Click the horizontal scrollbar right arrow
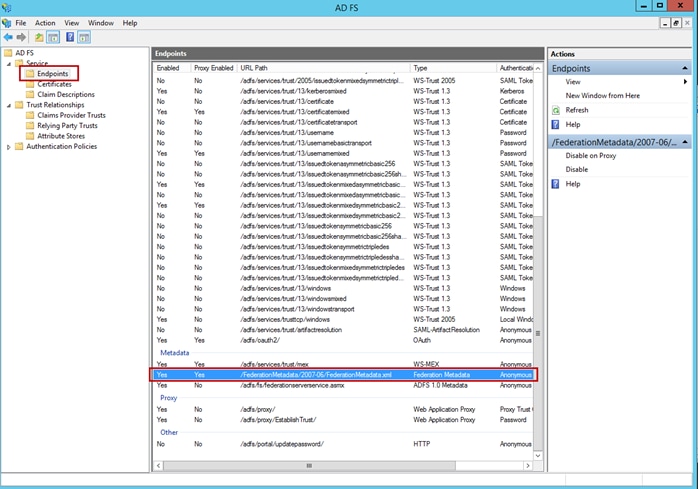 [x=528, y=465]
